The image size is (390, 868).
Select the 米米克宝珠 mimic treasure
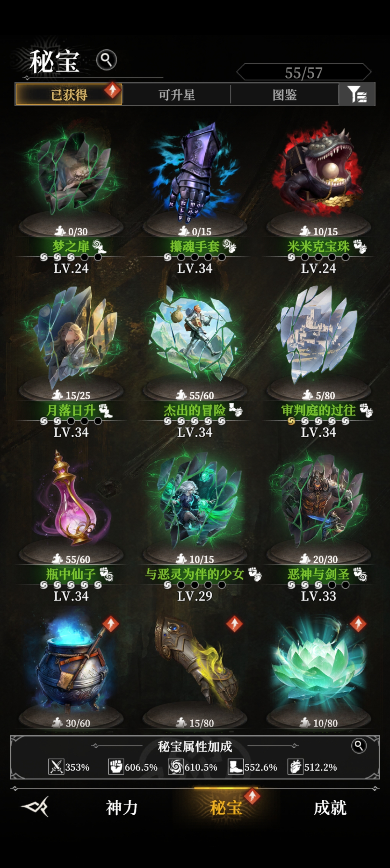[318, 199]
